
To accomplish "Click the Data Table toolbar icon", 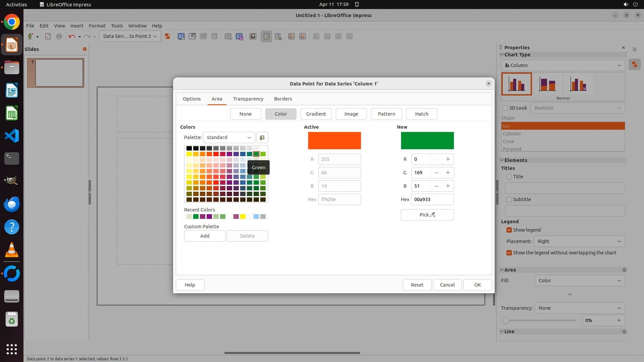I will [x=239, y=36].
